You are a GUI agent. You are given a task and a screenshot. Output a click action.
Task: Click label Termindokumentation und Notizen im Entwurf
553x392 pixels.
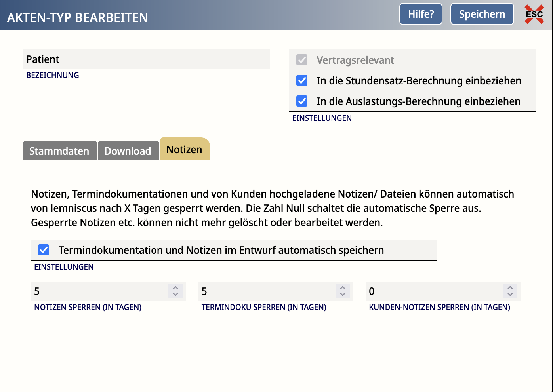[221, 250]
